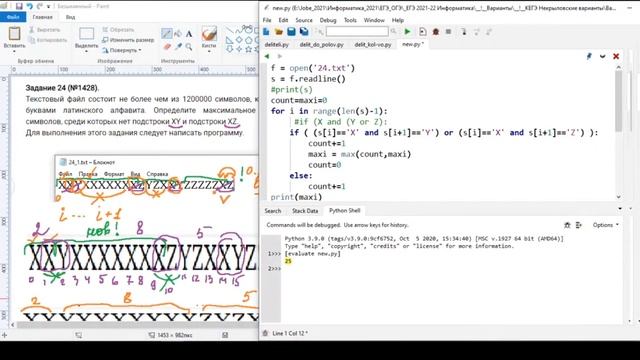Open the Paint quick access toolbar customize arrow
The height and width of the screenshot is (360, 640).
pos(49,7)
